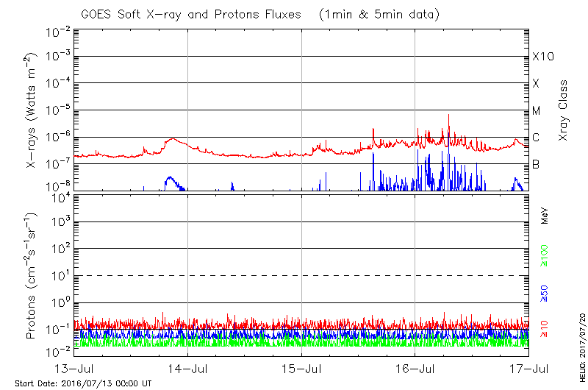The height and width of the screenshot is (390, 588).
Task: Select the 14-Jul tick label
Action: click(x=188, y=367)
